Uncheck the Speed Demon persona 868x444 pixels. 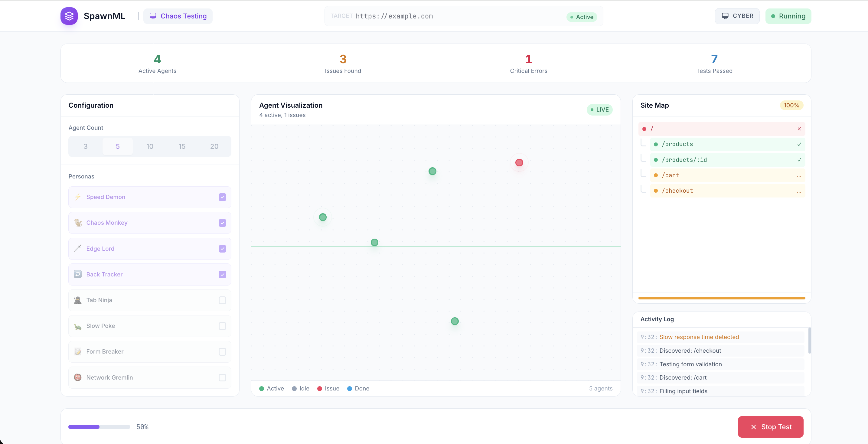[x=222, y=197]
